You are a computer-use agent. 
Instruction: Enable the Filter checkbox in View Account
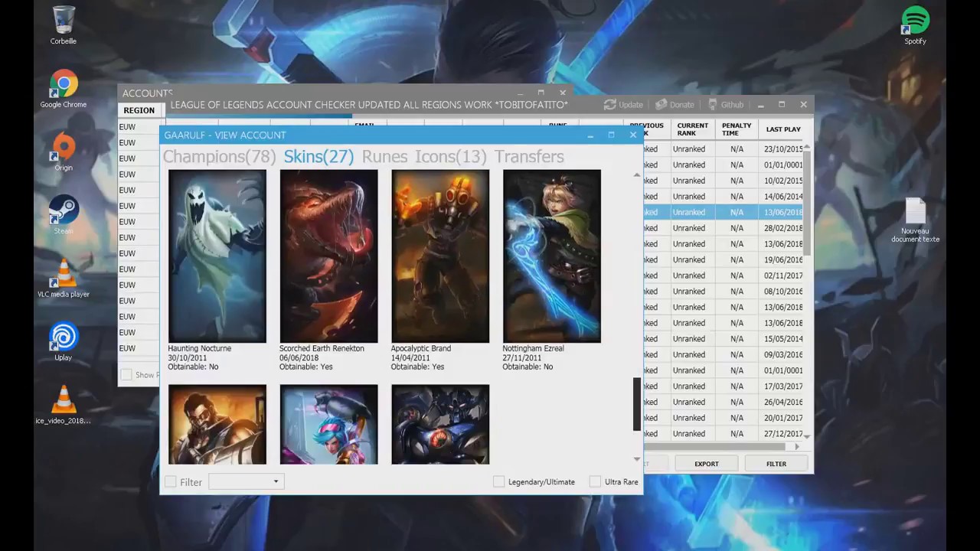click(x=171, y=481)
